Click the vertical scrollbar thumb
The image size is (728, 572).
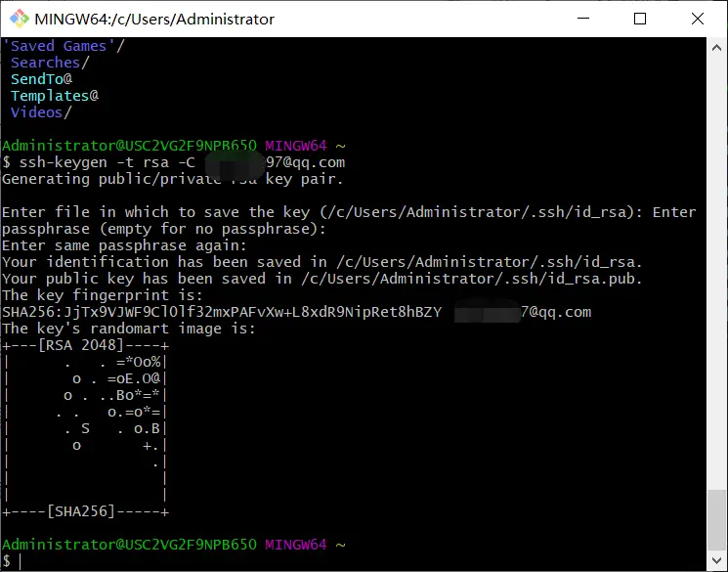[716, 519]
